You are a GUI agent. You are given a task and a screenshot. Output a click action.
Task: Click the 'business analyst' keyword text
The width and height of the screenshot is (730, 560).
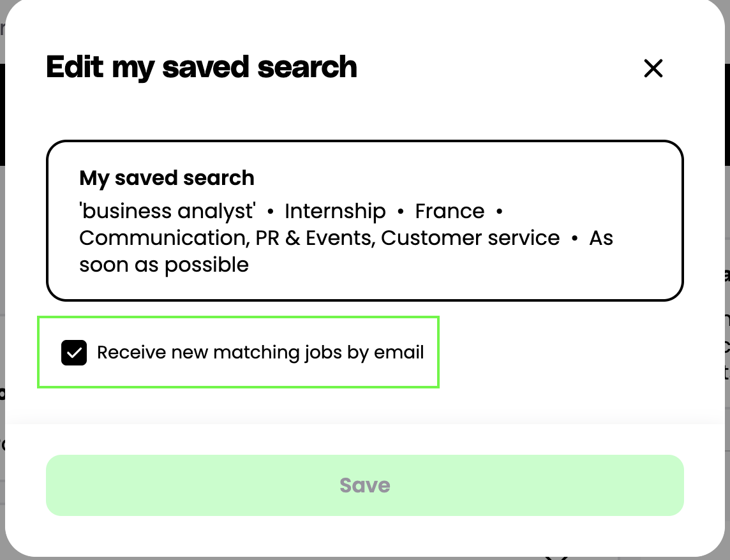(x=167, y=211)
